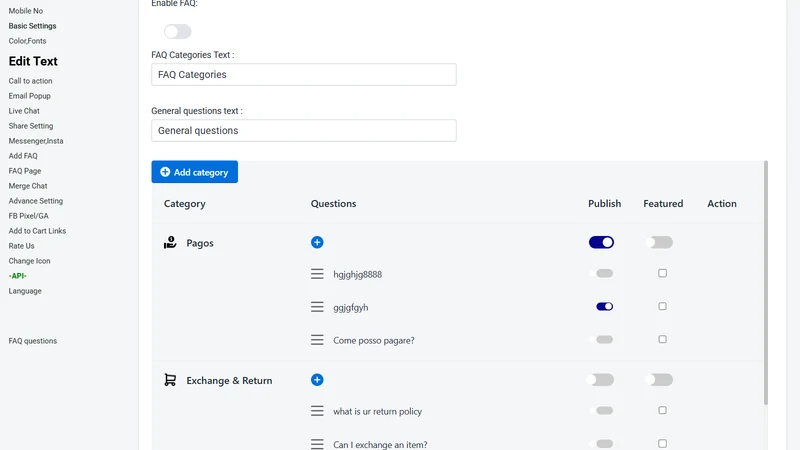This screenshot has width=800, height=450.
Task: Select the hgjghjg8888 question text
Action: point(357,274)
